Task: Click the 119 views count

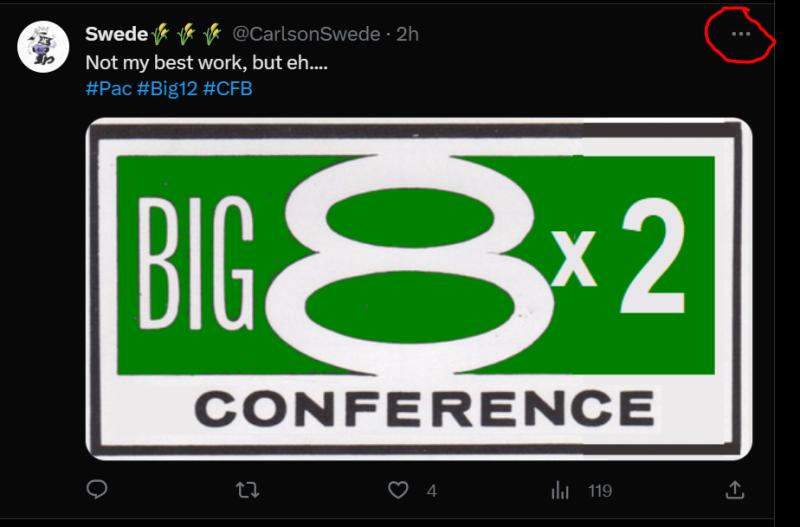Action: pos(599,491)
